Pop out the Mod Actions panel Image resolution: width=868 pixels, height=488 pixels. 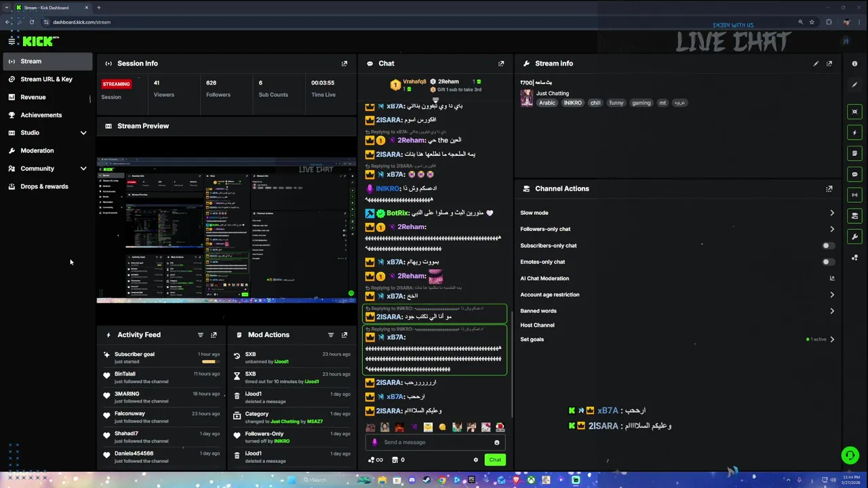(x=344, y=335)
